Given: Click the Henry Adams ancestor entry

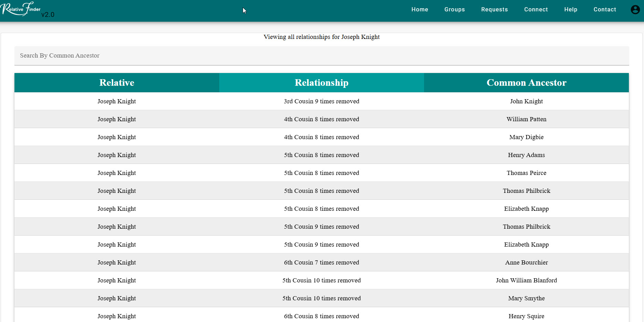Looking at the screenshot, I should (526, 155).
